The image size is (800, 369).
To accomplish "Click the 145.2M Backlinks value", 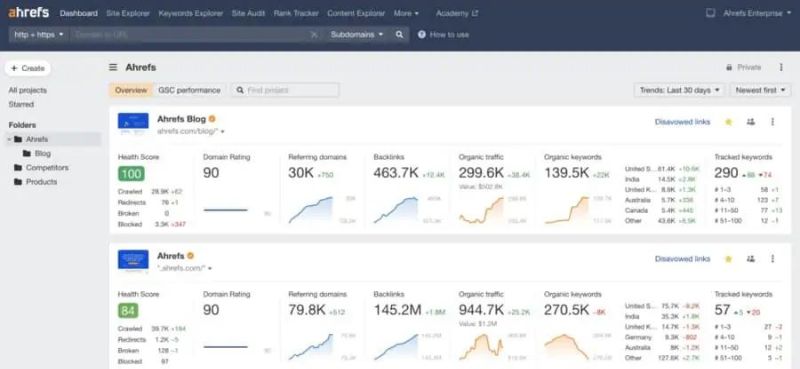I will pos(397,310).
